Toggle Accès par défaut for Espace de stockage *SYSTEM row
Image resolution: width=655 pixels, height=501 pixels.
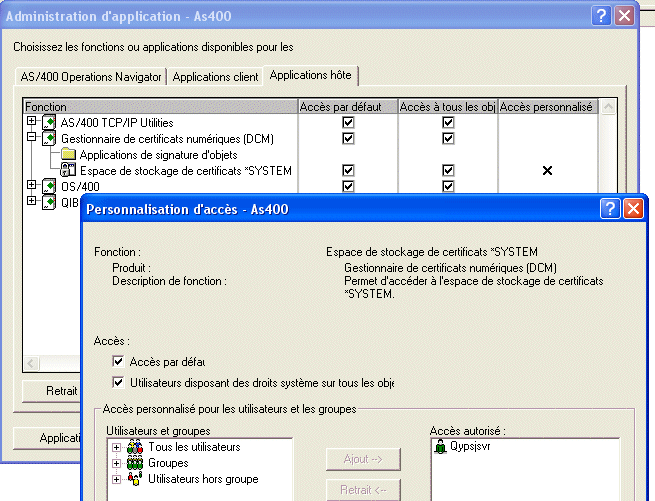click(x=348, y=170)
